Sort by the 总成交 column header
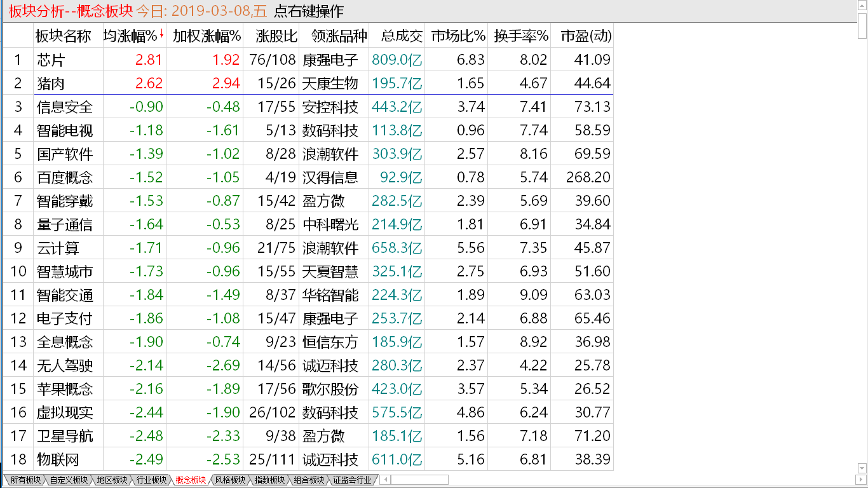The image size is (868, 488). [x=397, y=36]
